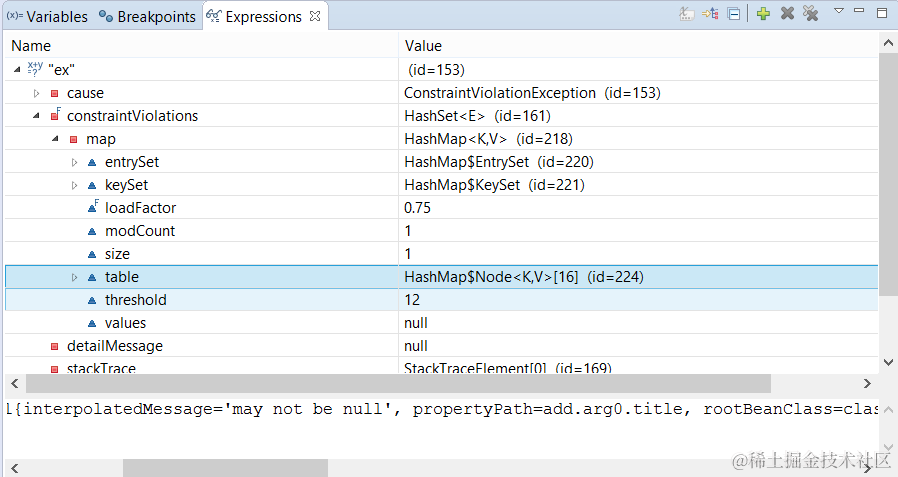Select the keySet row
The image size is (898, 477).
(x=442, y=185)
